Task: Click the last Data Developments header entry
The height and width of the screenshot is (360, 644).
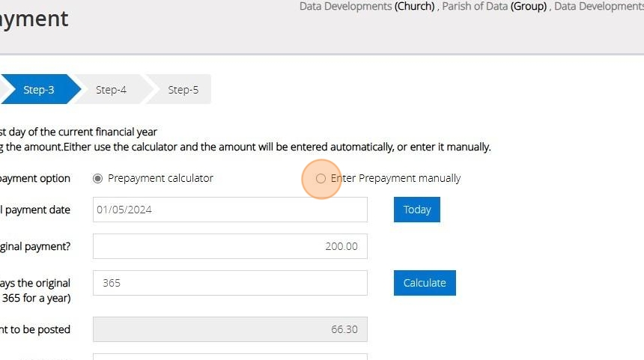Action: tap(599, 6)
